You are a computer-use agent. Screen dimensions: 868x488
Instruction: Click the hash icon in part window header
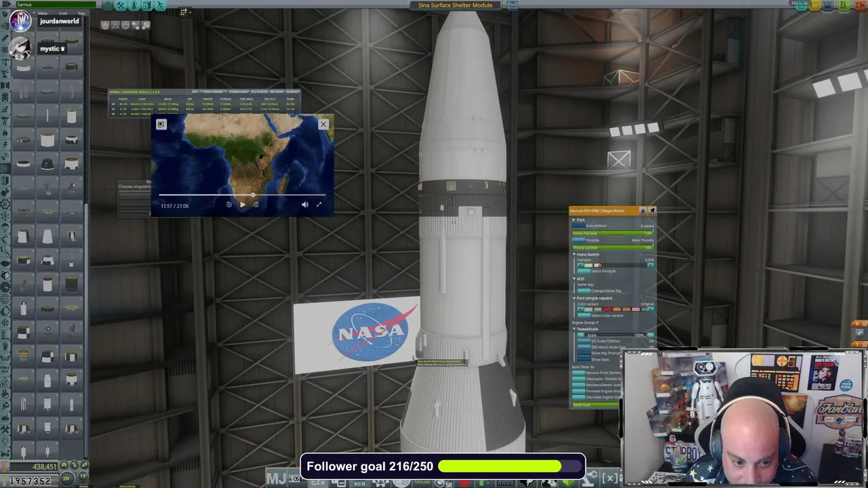(643, 211)
